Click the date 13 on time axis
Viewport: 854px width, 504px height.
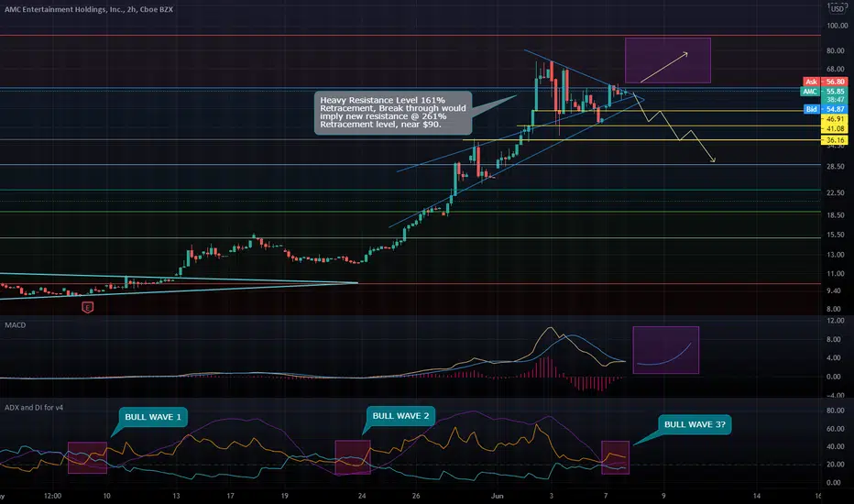coord(176,497)
